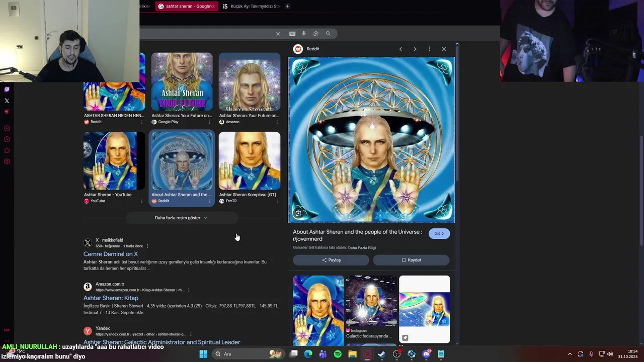The width and height of the screenshot is (644, 362).
Task: Click the Git button in preview panel
Action: tap(439, 234)
